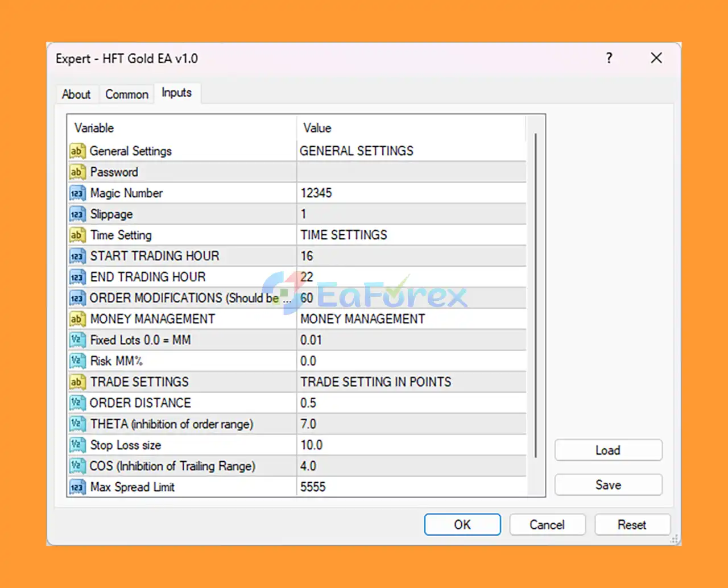The width and height of the screenshot is (728, 588).
Task: Click the double-type icon beside Fixed Lots
Action: (77, 340)
